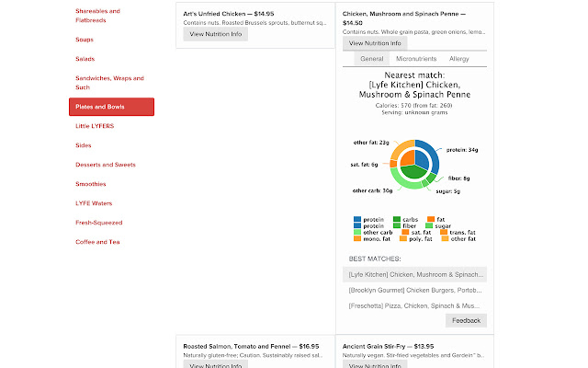588x368 pixels.
Task: Click the carbs dark green legend swatch
Action: pyautogui.click(x=397, y=219)
